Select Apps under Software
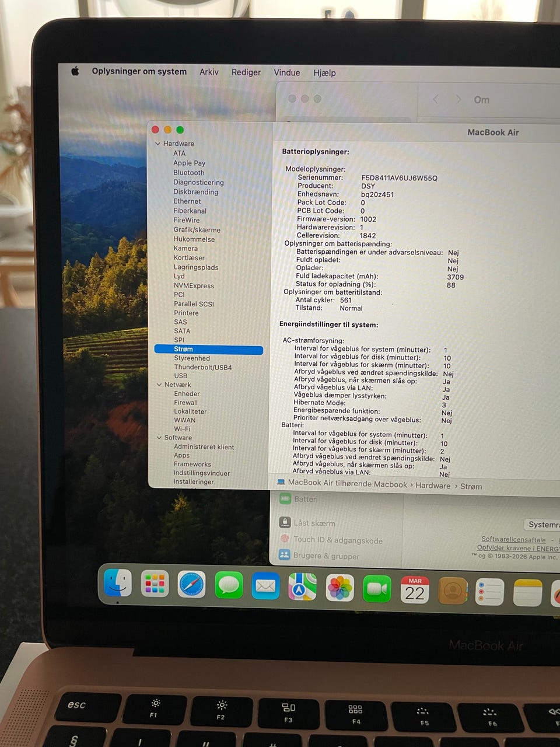The height and width of the screenshot is (747, 560). tap(181, 455)
